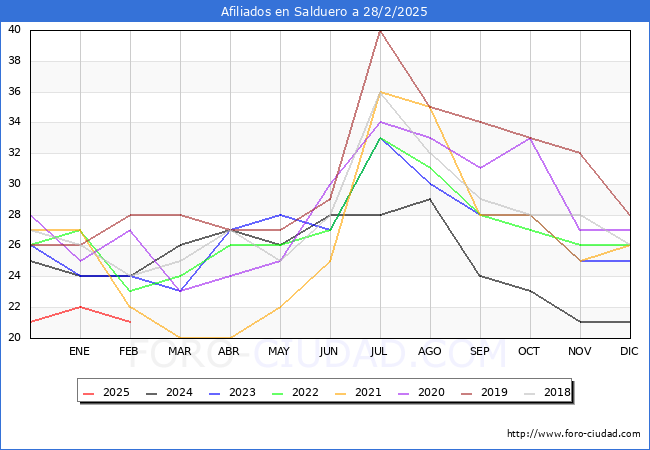The image size is (650, 450).
Task: Click the 2025 red line point at ENE
Action: point(80,307)
